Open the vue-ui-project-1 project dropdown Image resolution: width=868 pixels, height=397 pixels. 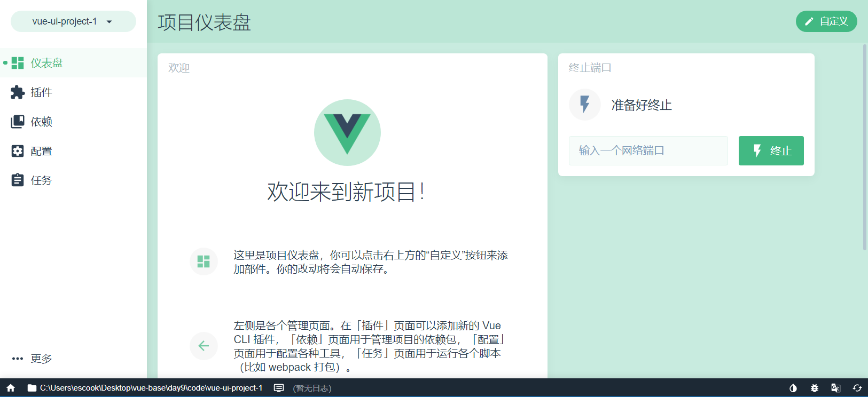pyautogui.click(x=73, y=21)
